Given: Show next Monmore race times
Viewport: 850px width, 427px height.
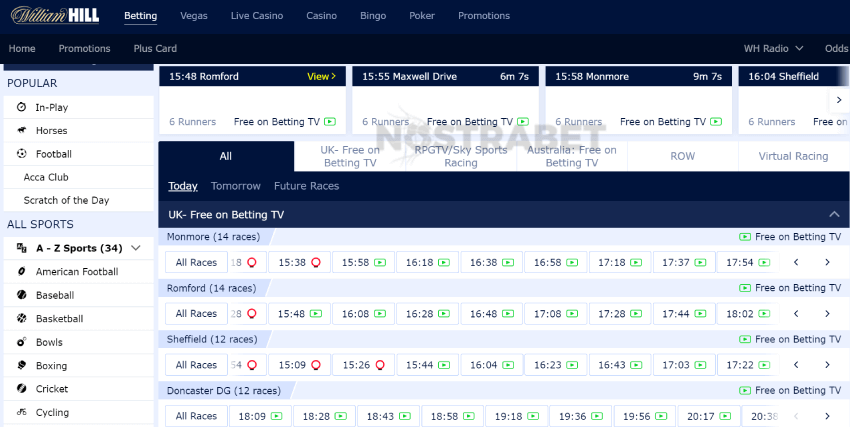Looking at the screenshot, I should [827, 262].
